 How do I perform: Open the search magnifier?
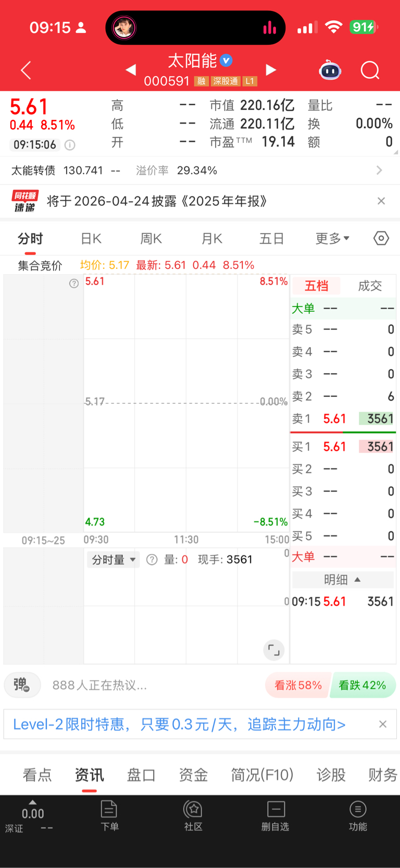370,70
